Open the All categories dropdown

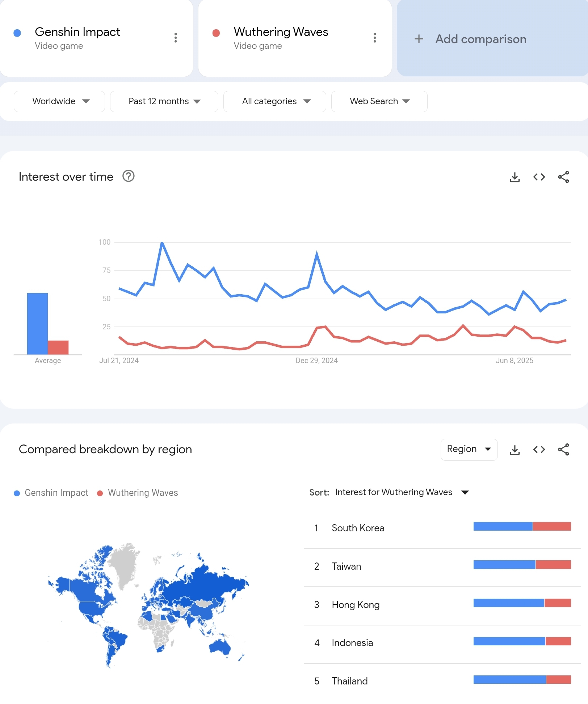275,101
